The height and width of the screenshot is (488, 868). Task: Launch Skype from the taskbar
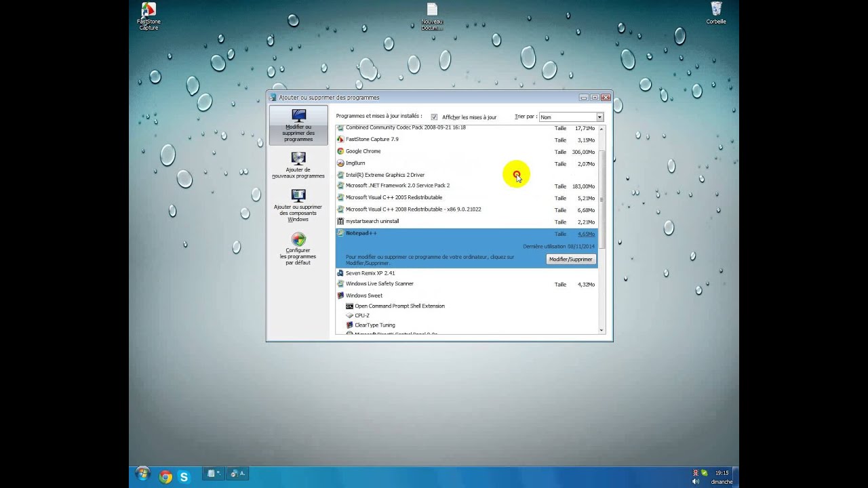(x=184, y=476)
